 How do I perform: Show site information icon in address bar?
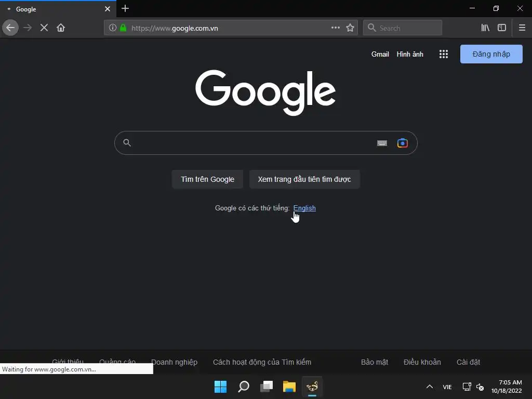point(113,28)
